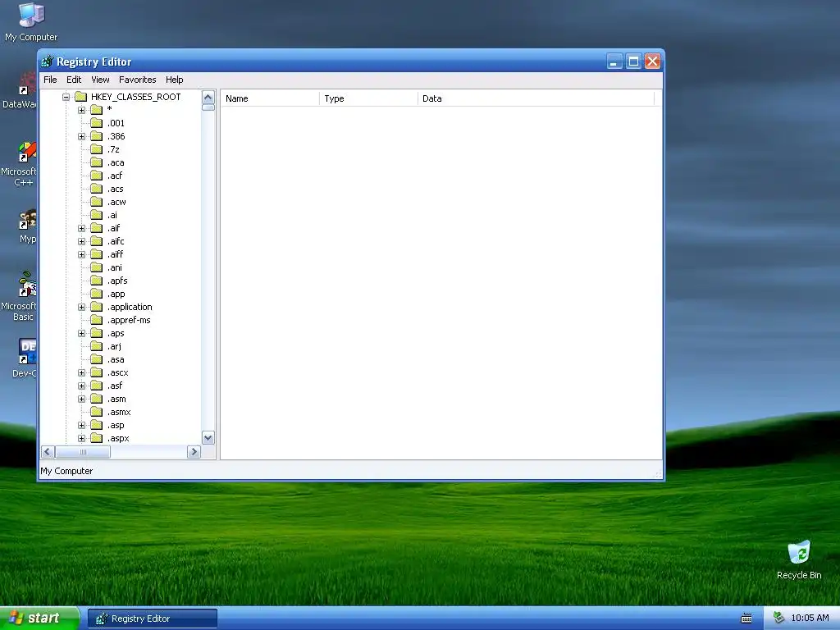Click the .appref-ms key folder icon
840x630 pixels.
click(x=97, y=320)
